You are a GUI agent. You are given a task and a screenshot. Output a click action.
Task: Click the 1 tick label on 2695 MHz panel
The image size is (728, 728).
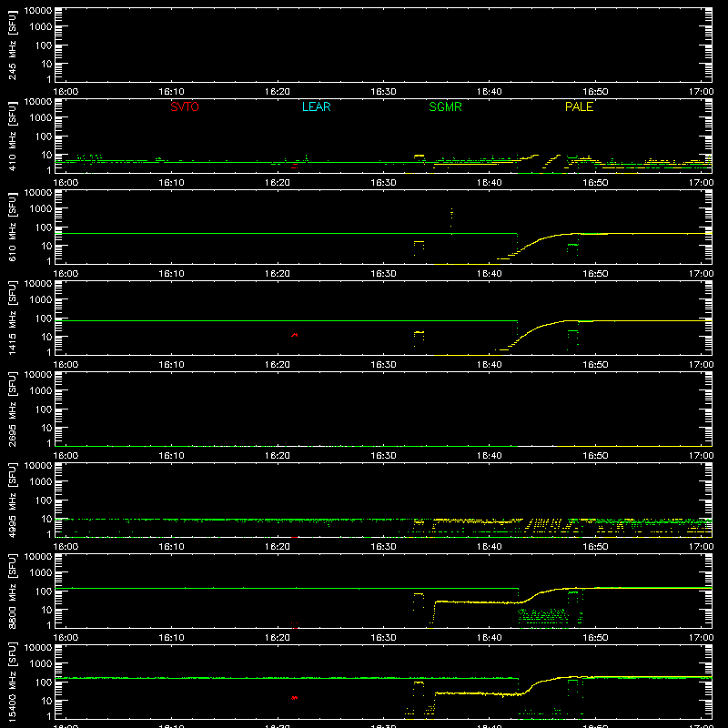coord(49,443)
